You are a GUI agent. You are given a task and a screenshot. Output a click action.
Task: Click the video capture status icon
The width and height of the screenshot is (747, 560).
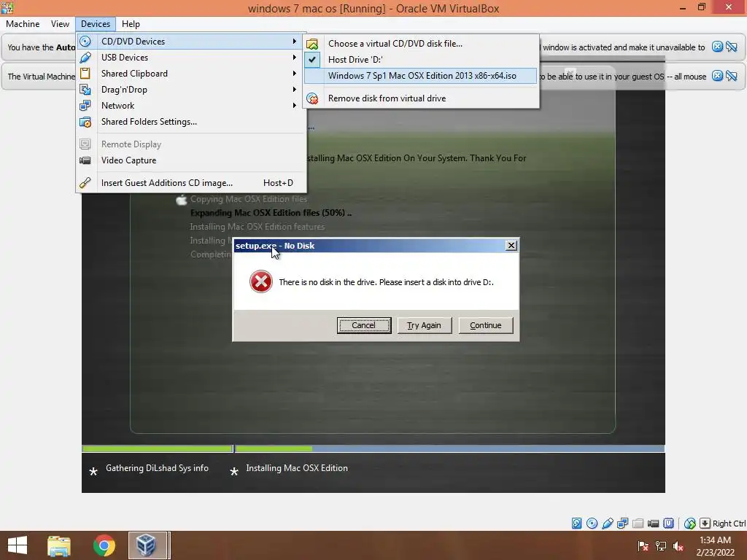click(x=653, y=524)
